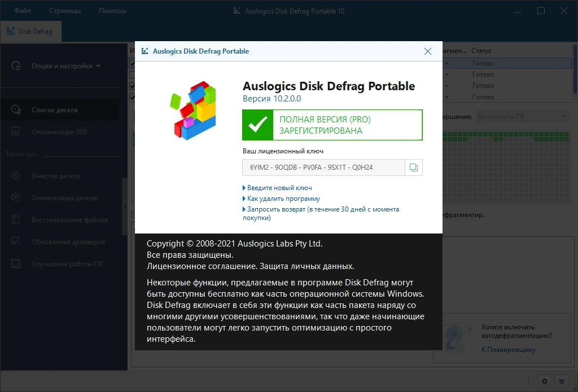Viewport: 578px width, 392px height.
Task: Click the driver update icon in the sidebar
Action: pyautogui.click(x=16, y=241)
